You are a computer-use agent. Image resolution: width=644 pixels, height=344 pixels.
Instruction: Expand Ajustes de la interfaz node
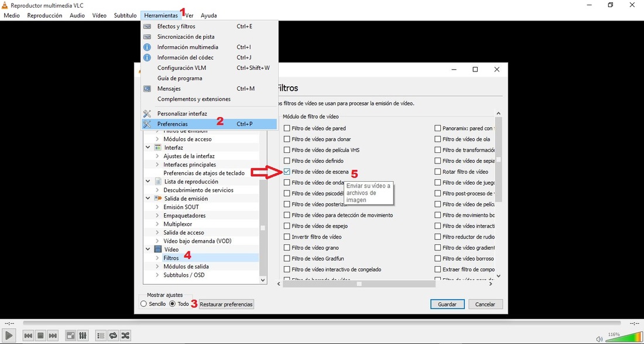157,156
